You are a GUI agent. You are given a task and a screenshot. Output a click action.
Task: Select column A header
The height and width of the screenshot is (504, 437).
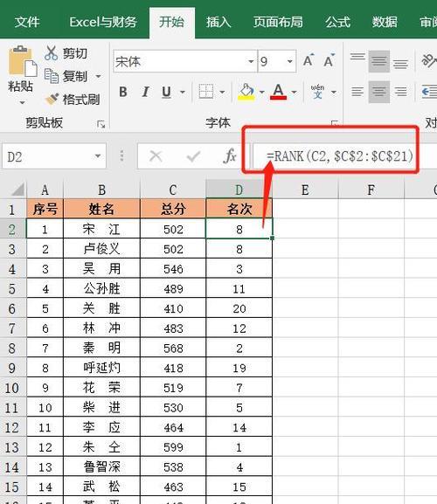coord(45,190)
